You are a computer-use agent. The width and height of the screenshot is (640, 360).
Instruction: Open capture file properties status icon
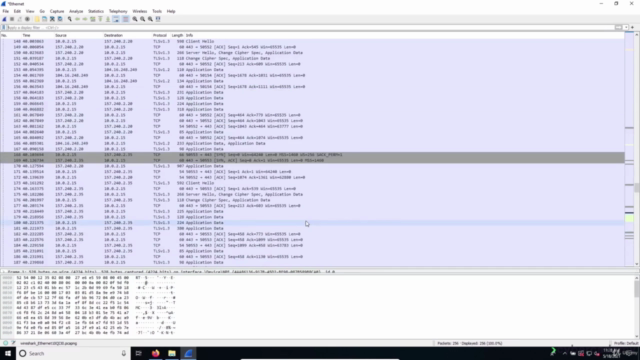[x=13, y=343]
